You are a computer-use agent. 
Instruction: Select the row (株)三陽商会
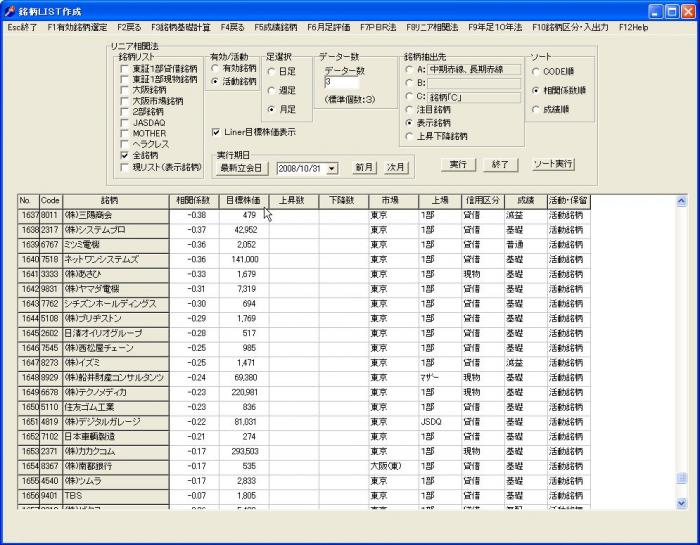click(304, 216)
